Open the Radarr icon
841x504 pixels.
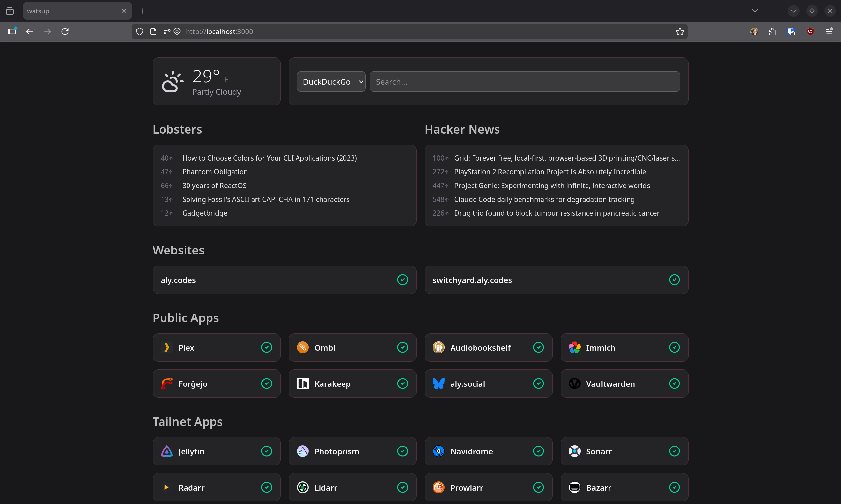point(166,487)
